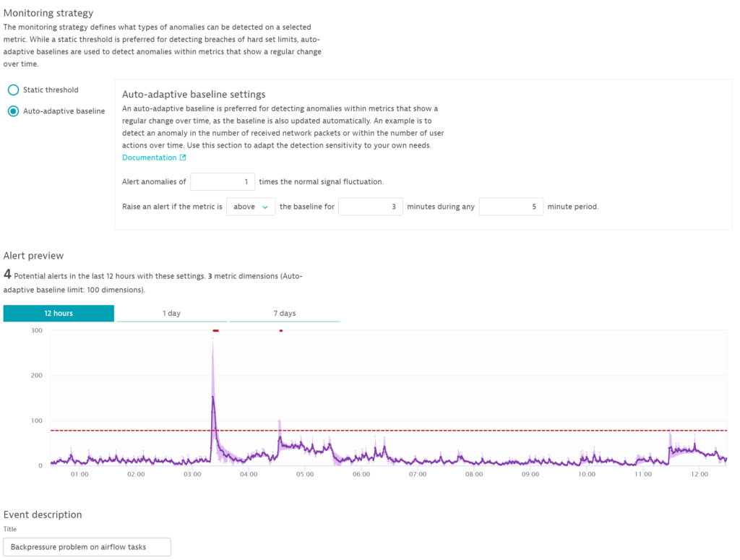Click the violating minutes input showing 3
The width and height of the screenshot is (740, 560).
click(x=371, y=207)
